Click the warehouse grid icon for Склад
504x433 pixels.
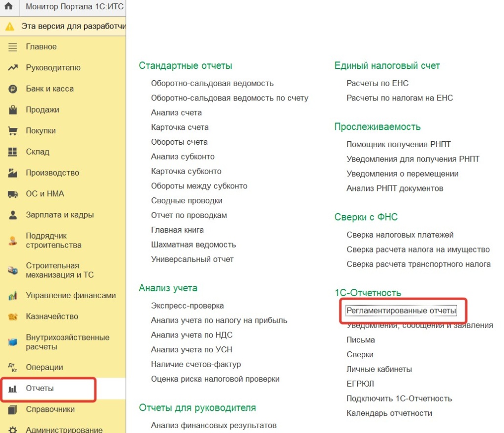coord(13,152)
